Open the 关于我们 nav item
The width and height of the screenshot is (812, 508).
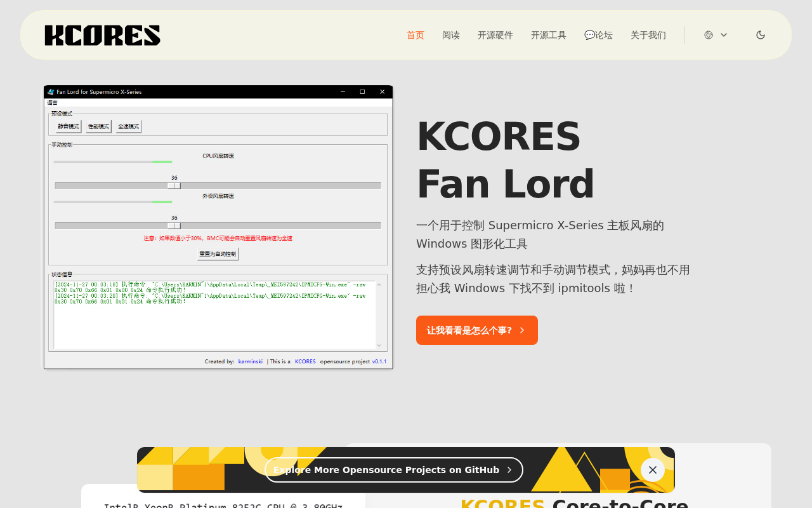(648, 35)
